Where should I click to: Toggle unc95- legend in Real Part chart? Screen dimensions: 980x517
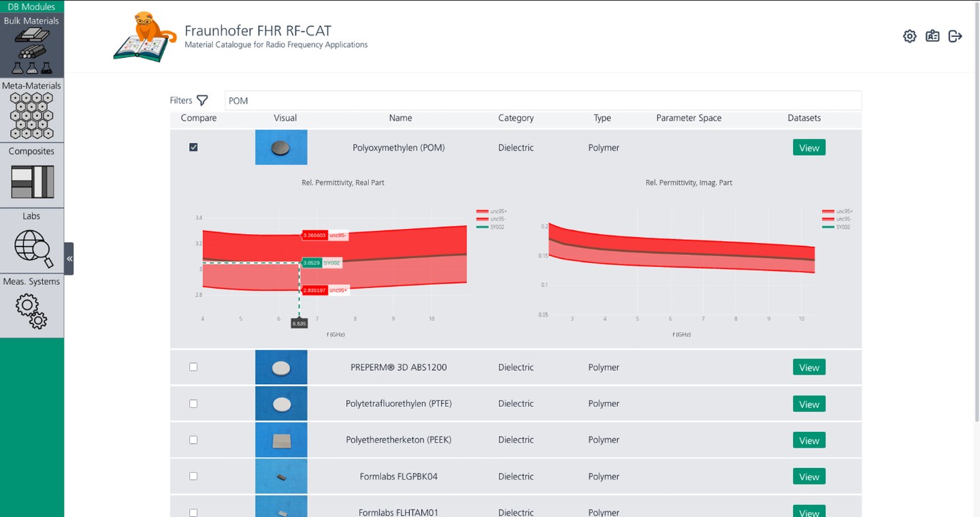tap(493, 219)
